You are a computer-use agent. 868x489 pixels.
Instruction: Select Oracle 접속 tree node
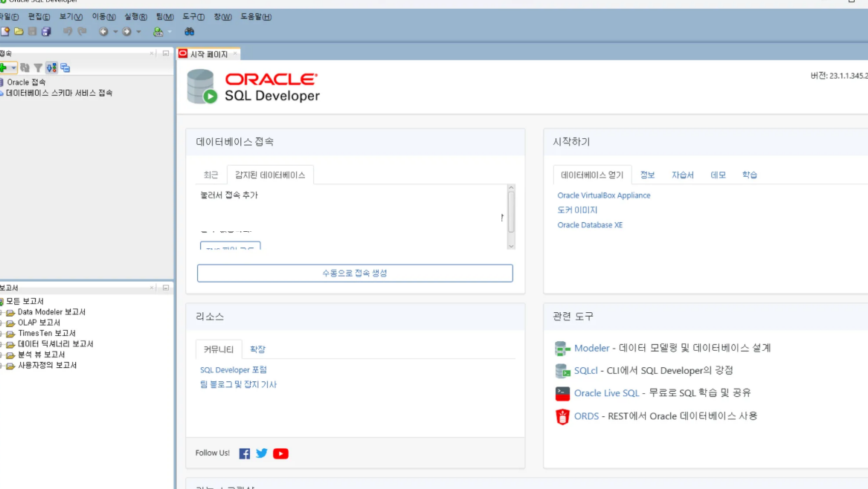[26, 82]
